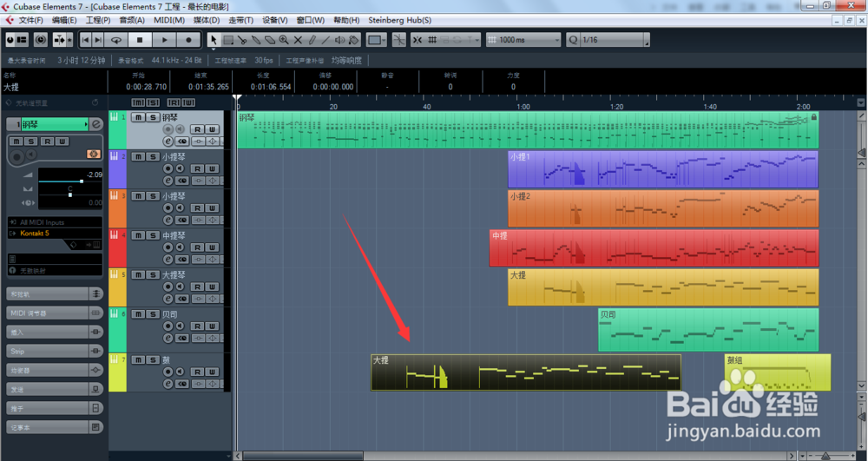Toggle Write automation on 中提琴 track

212,247
